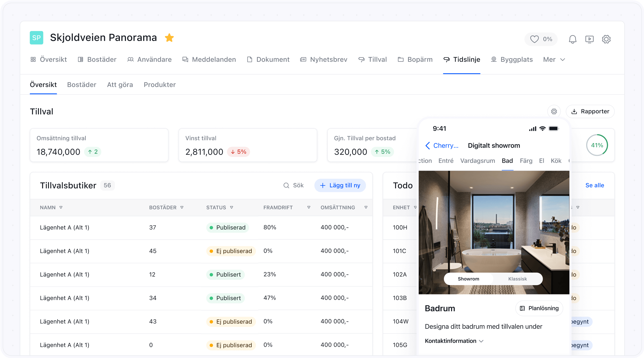Open the Se alle link
The image size is (644, 358).
594,185
